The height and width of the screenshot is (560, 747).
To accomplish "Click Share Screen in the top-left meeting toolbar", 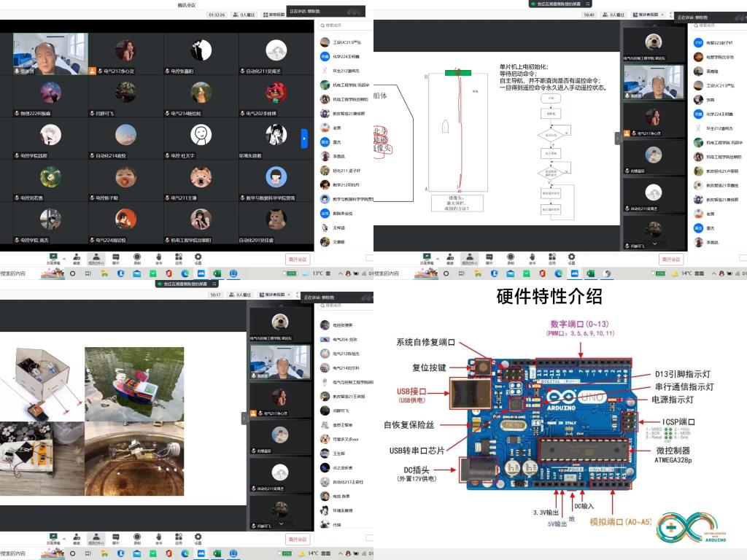I will point(53,258).
